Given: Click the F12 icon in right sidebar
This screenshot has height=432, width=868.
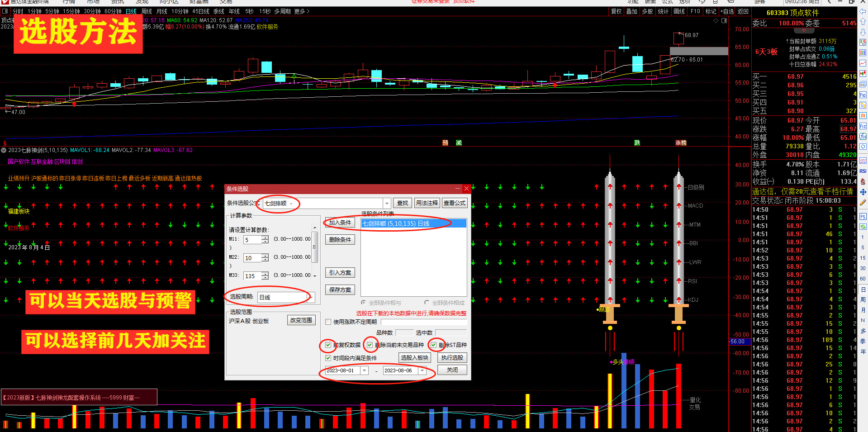Looking at the screenshot, I should pyautogui.click(x=863, y=126).
